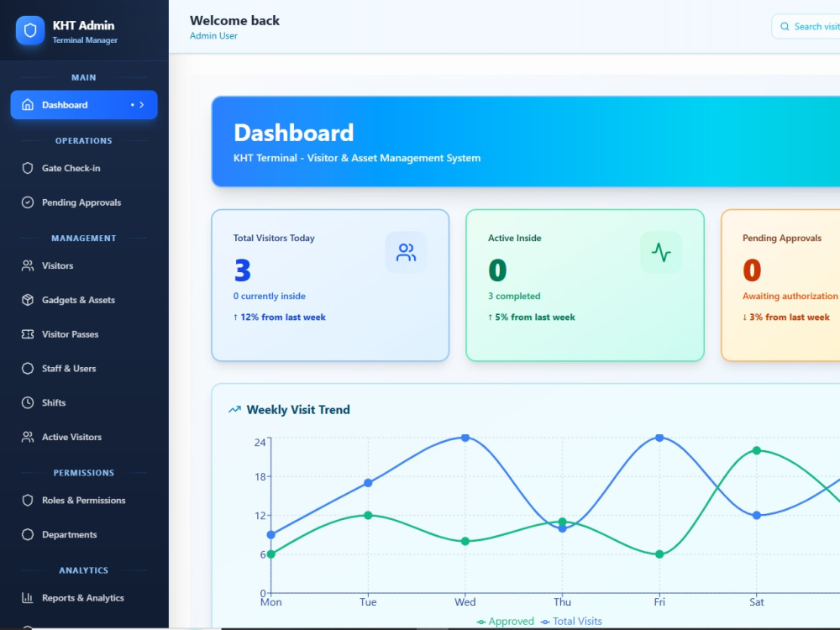The image size is (840, 630).
Task: Click the Staff & Users circle icon
Action: click(28, 369)
